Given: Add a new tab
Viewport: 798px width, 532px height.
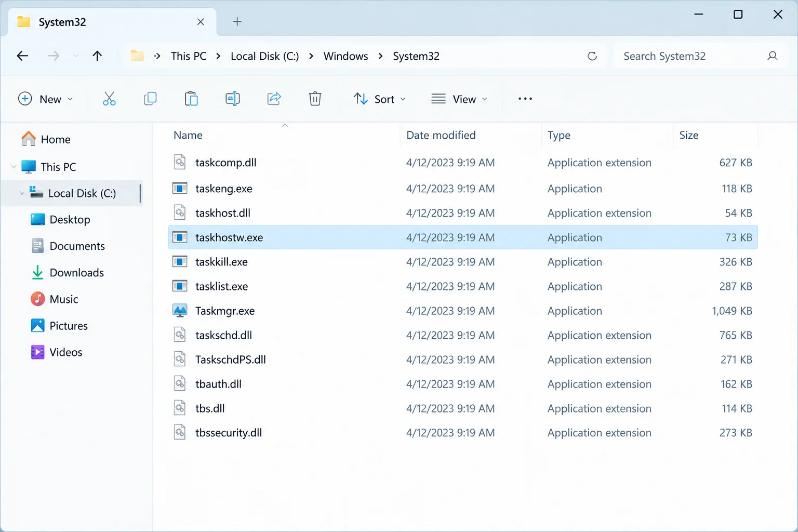Looking at the screenshot, I should [237, 22].
